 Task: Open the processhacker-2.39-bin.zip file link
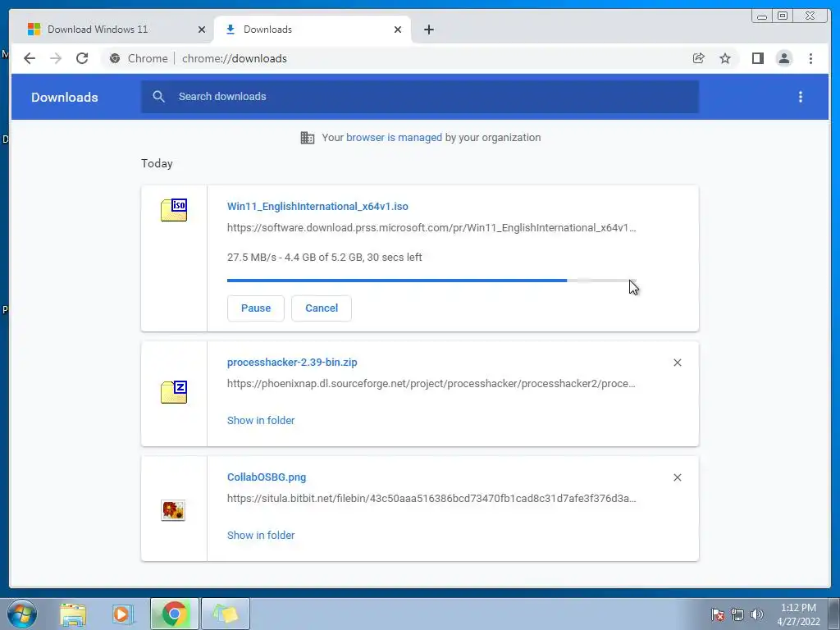coord(292,362)
